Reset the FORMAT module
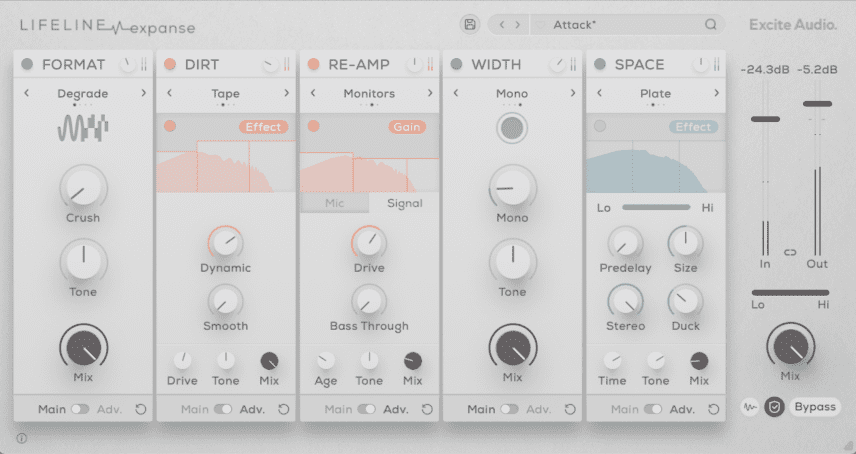The image size is (856, 454). (140, 409)
